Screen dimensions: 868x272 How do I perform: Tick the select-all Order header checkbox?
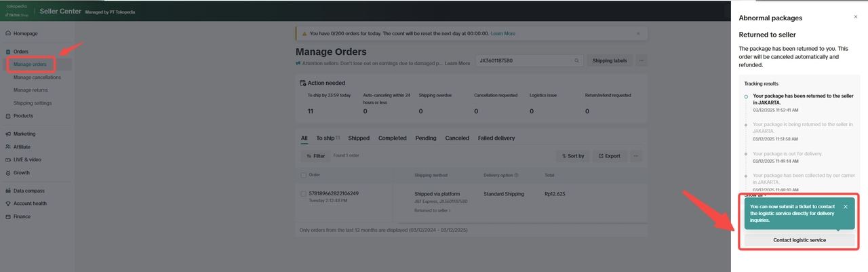point(303,175)
